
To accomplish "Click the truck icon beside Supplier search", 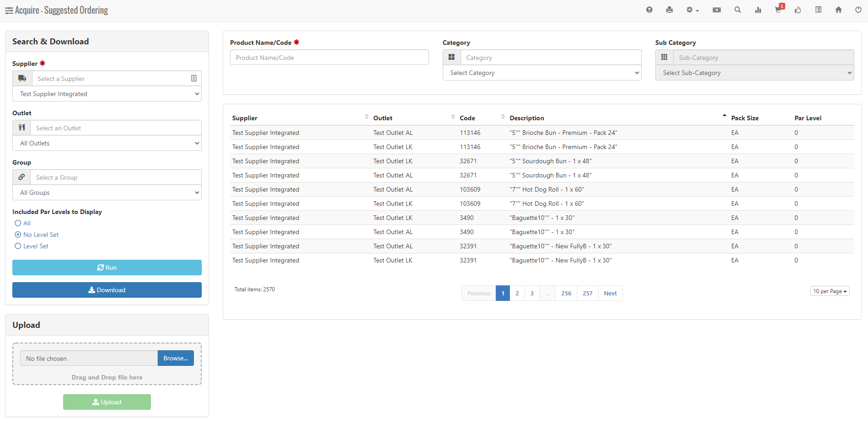I will pyautogui.click(x=22, y=78).
